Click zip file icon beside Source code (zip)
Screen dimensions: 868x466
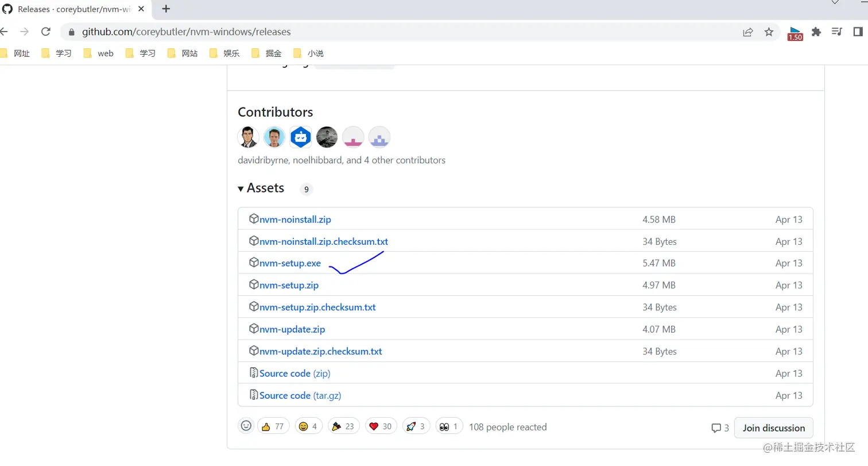point(254,373)
